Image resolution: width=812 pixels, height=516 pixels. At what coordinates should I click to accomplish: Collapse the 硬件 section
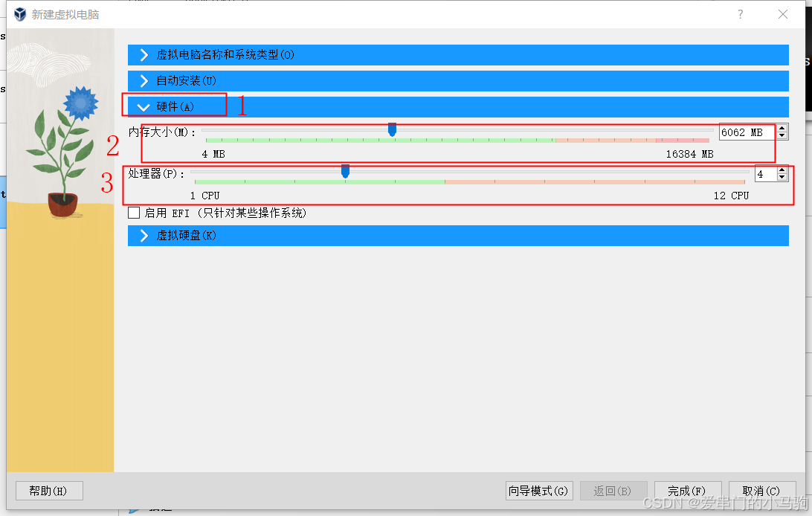[x=458, y=106]
